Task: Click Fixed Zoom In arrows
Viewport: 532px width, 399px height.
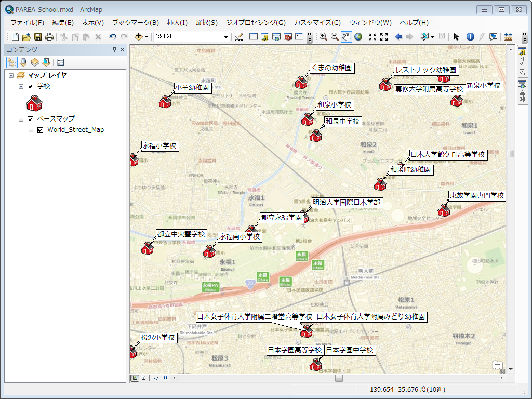Action: coord(372,37)
